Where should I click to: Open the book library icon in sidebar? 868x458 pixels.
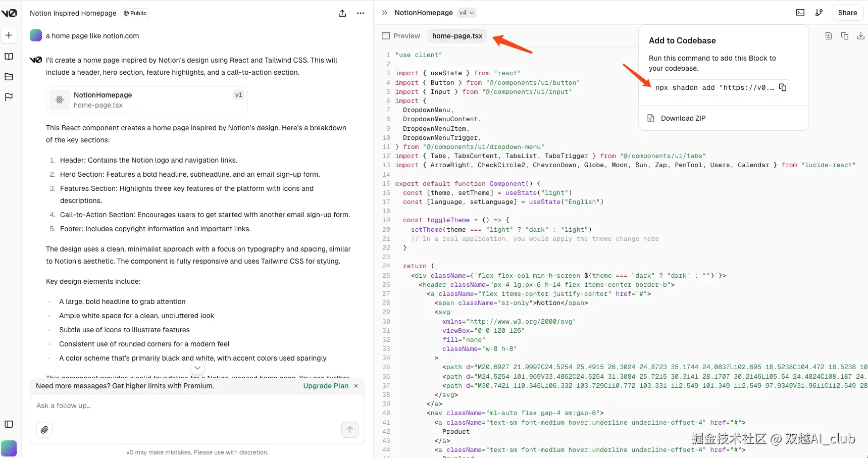click(9, 57)
